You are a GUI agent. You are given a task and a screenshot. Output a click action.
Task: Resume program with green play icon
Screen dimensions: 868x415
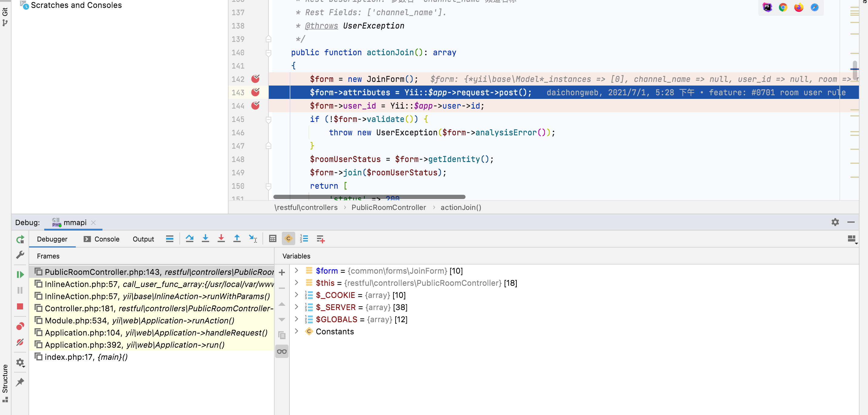click(20, 274)
